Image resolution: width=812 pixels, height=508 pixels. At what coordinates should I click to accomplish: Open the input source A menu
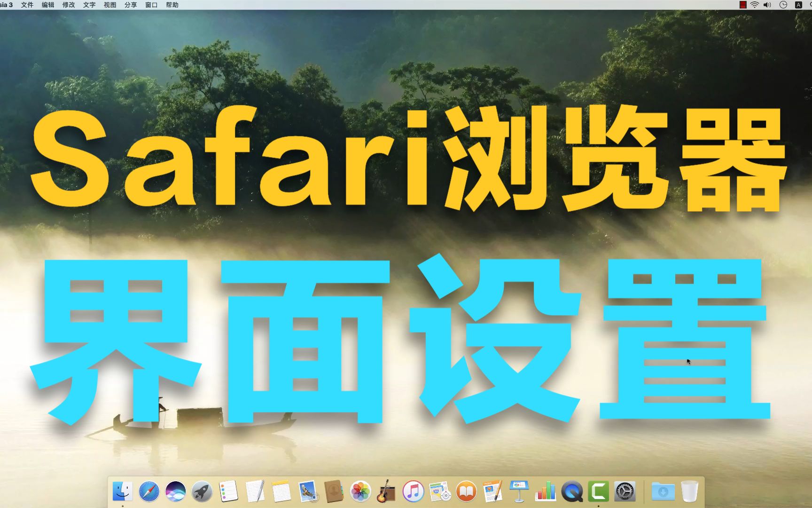click(798, 5)
